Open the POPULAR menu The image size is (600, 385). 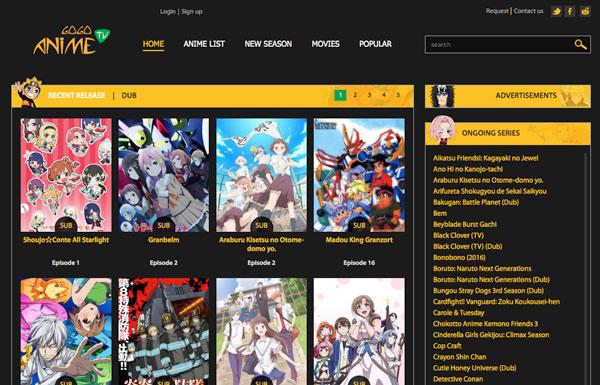tap(375, 44)
